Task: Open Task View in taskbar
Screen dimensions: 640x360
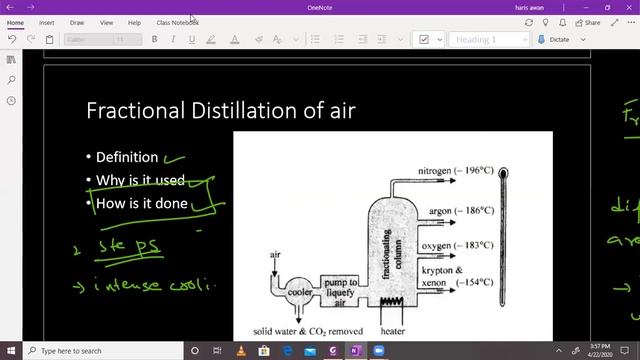Action: [x=217, y=351]
